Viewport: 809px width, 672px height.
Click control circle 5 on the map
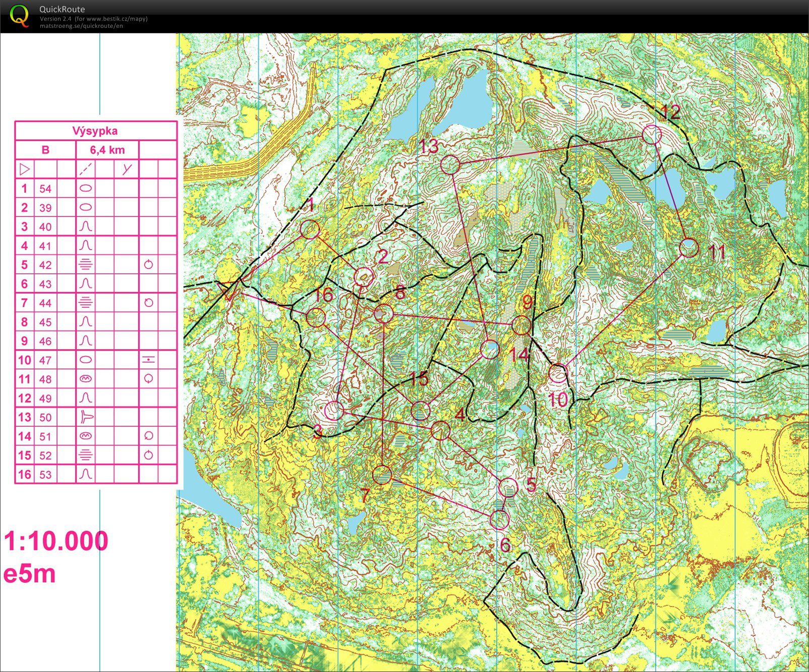click(x=508, y=487)
